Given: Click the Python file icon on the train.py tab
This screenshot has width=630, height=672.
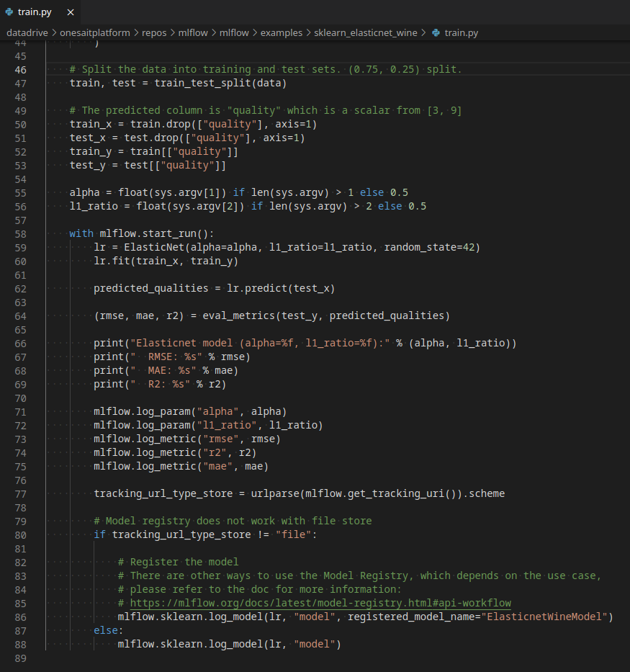Looking at the screenshot, I should (9, 12).
